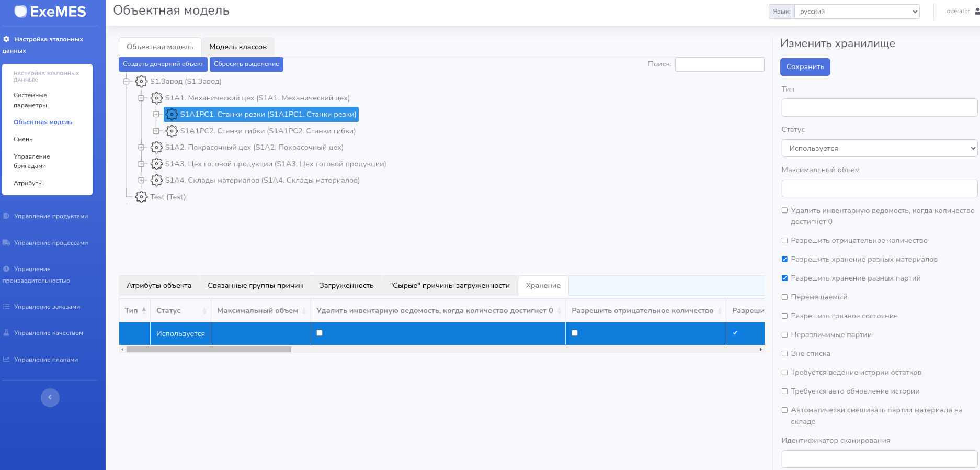The height and width of the screenshot is (470, 980).
Task: Click the gear icon beside Test node
Action: 141,197
